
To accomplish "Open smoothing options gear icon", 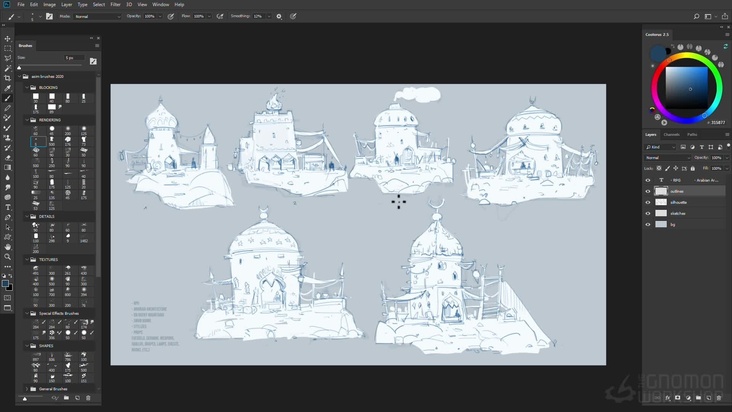I will [279, 16].
